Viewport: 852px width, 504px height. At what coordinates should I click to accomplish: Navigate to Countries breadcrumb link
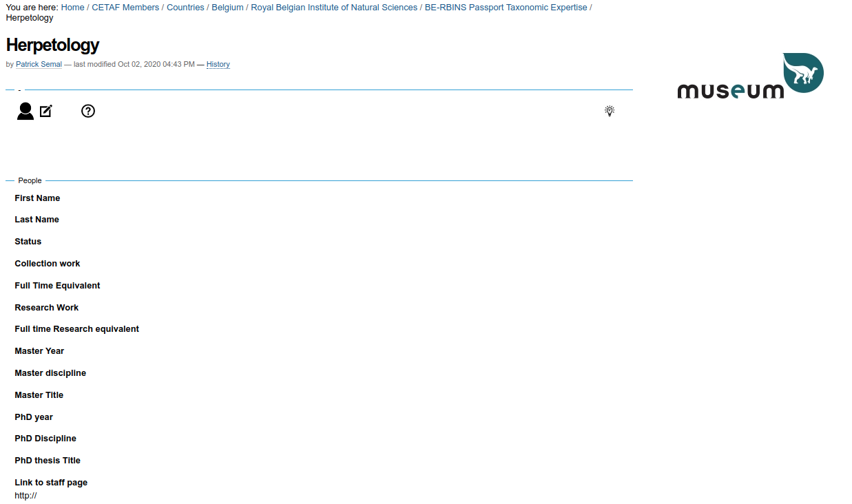click(185, 8)
